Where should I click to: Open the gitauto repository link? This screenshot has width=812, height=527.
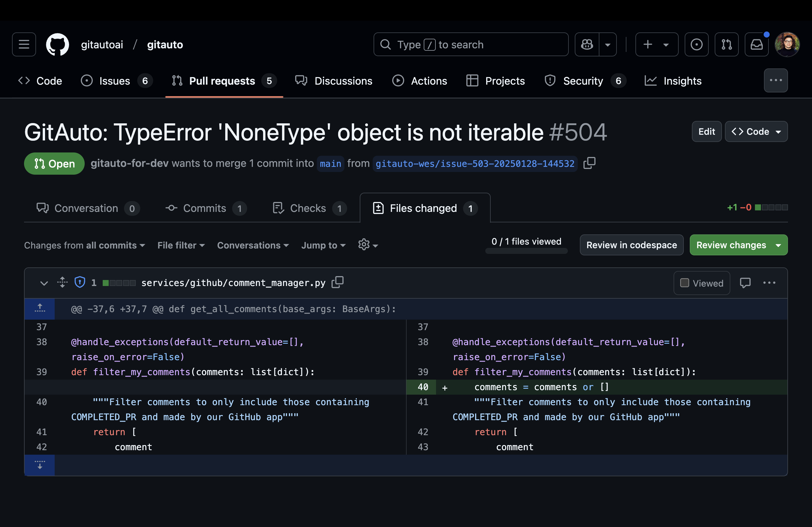[x=165, y=45]
